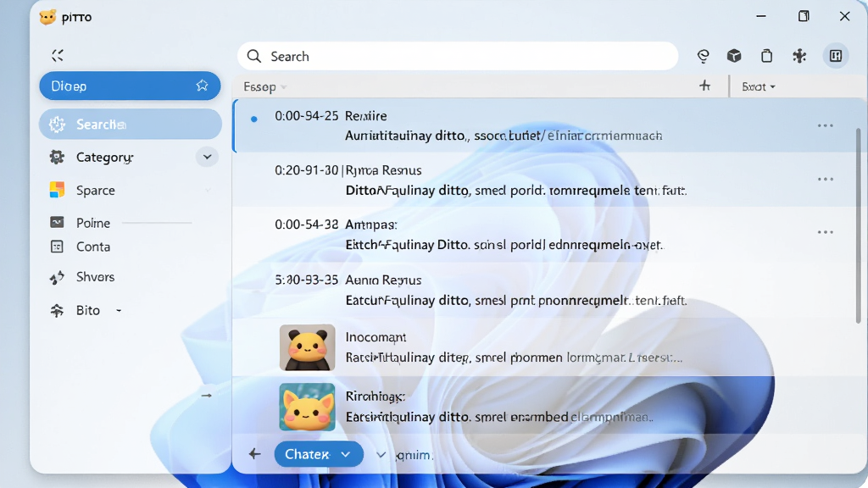Click the Category sidebar icon
Viewport: 868px width, 488px height.
coord(57,157)
